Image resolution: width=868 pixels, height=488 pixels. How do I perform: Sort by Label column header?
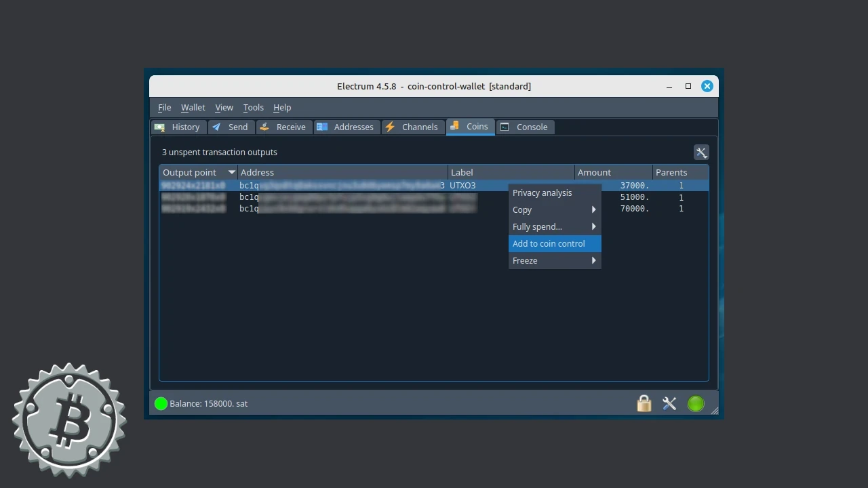[x=511, y=172]
